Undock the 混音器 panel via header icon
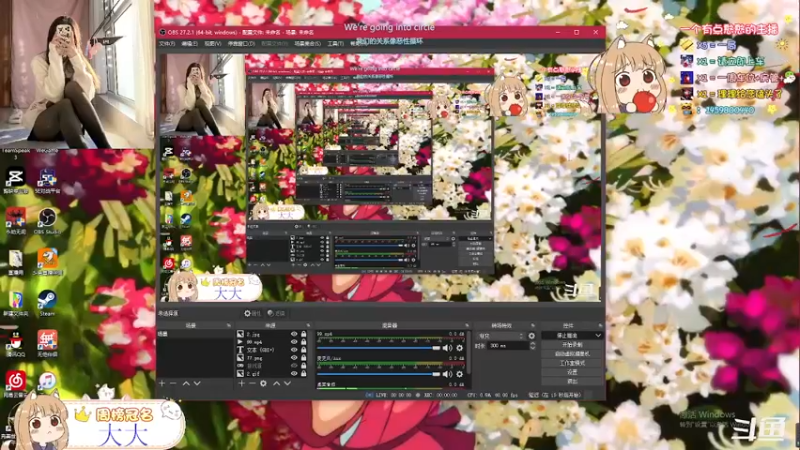 [x=467, y=326]
